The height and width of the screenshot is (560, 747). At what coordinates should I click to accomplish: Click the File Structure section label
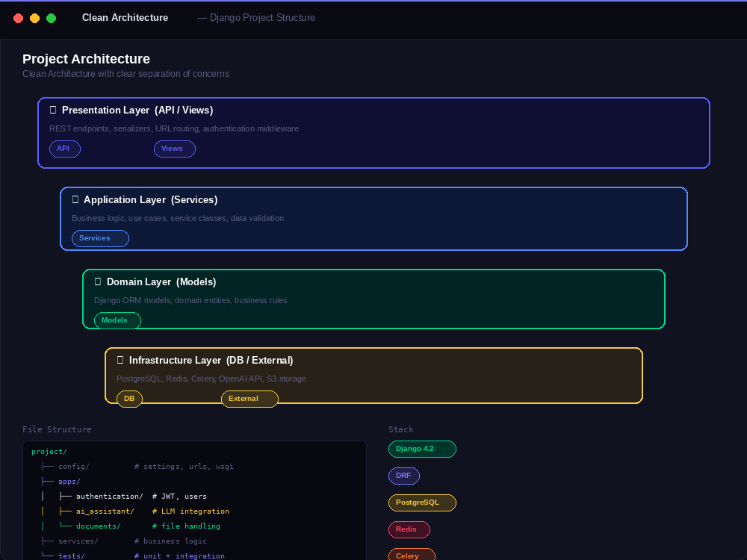pos(57,429)
